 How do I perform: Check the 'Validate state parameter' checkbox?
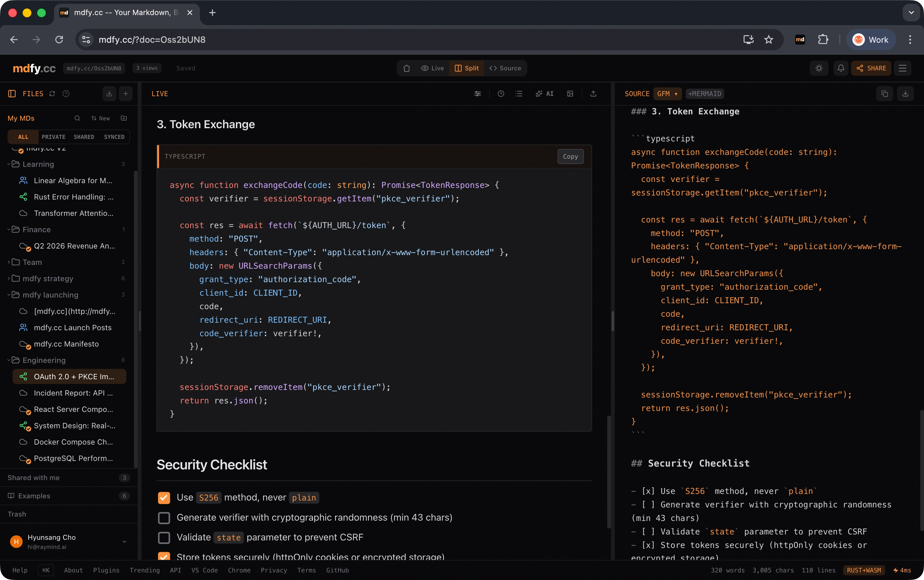164,538
